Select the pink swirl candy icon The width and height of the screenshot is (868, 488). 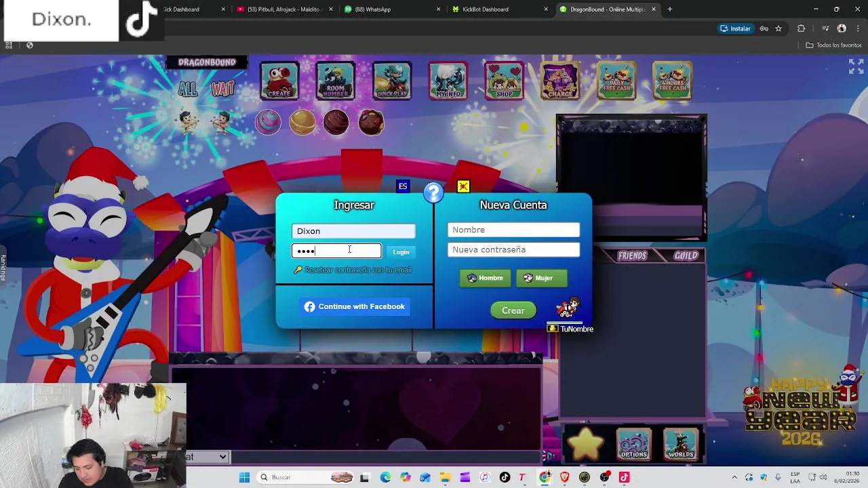click(268, 123)
